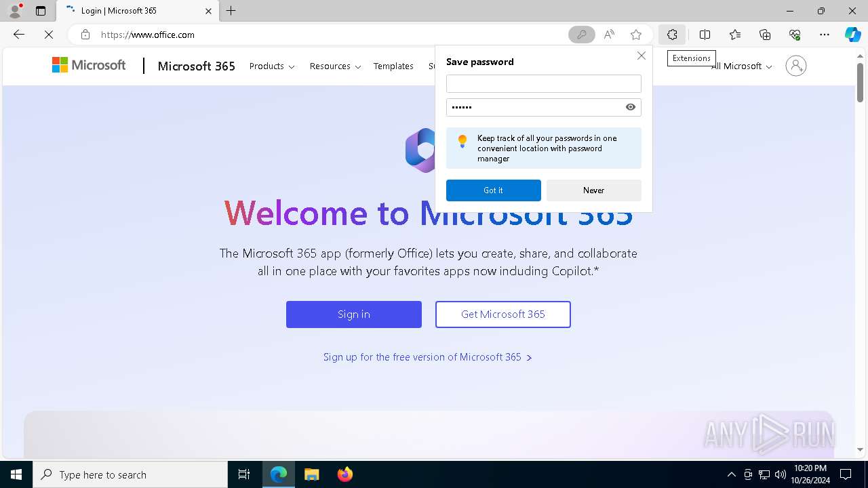This screenshot has height=488, width=868.
Task: Open Task View on the taskbar
Action: [244, 474]
